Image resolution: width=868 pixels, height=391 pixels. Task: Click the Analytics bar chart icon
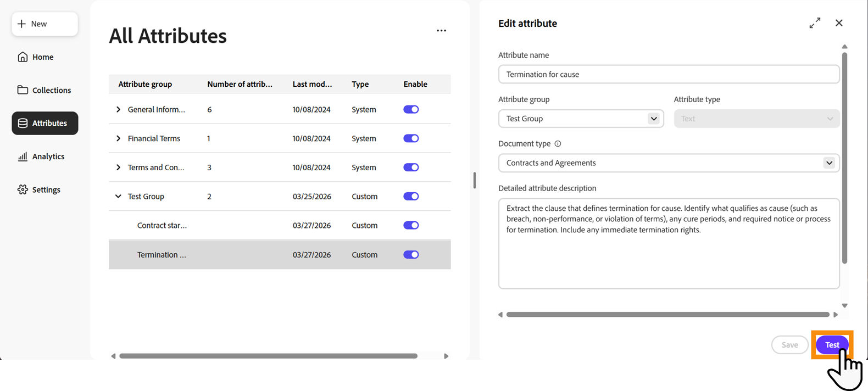pyautogui.click(x=23, y=157)
